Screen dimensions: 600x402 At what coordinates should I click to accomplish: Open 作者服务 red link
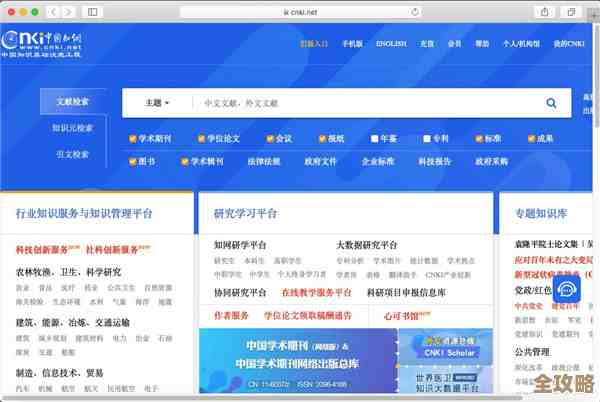231,316
